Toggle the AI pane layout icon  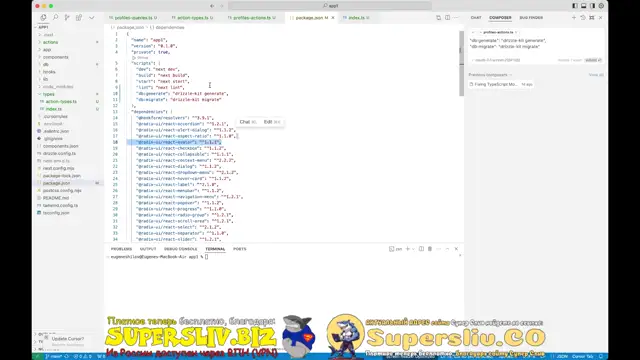click(x=592, y=6)
